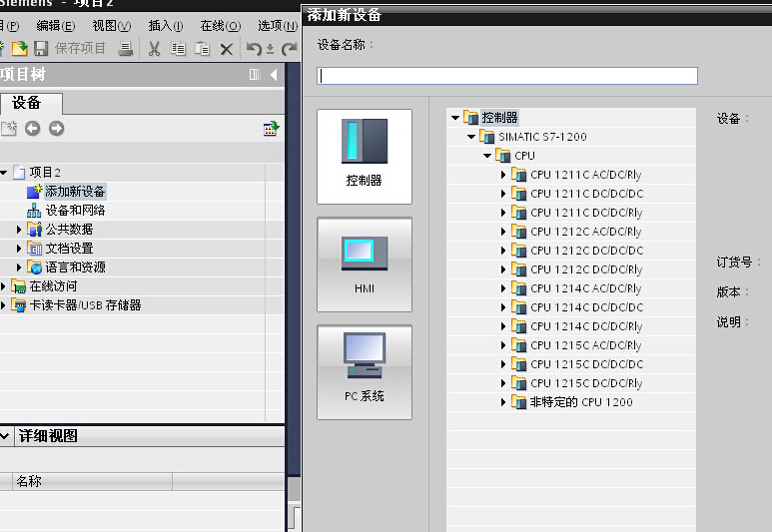Click the 设备名称 input field
The height and width of the screenshot is (532, 772).
507,76
